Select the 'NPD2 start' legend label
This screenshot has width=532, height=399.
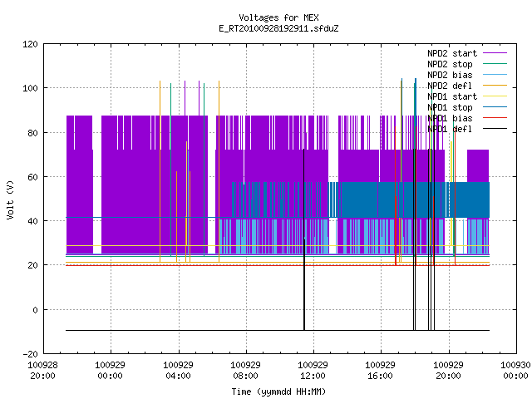coord(452,53)
